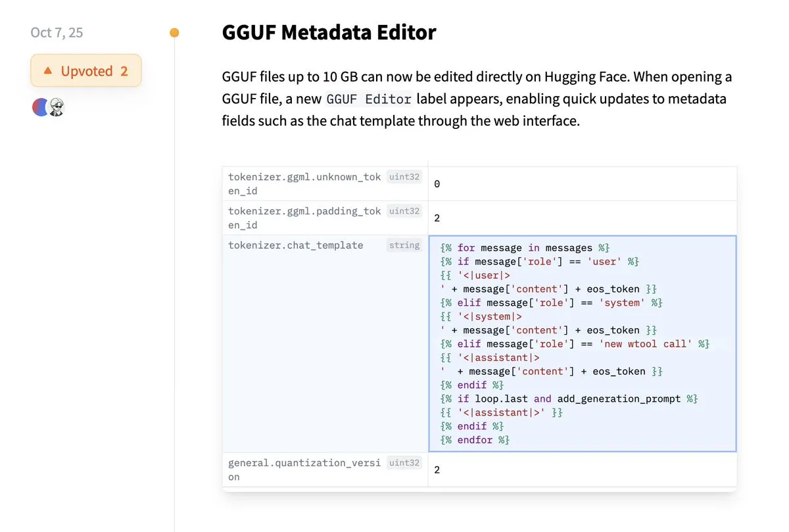Click the uint32 badge beside unknown_token_id
This screenshot has height=532, width=789.
click(404, 176)
